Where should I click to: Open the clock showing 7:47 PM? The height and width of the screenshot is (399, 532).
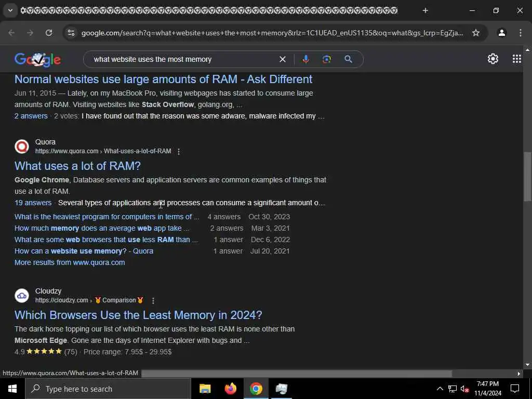(487, 389)
